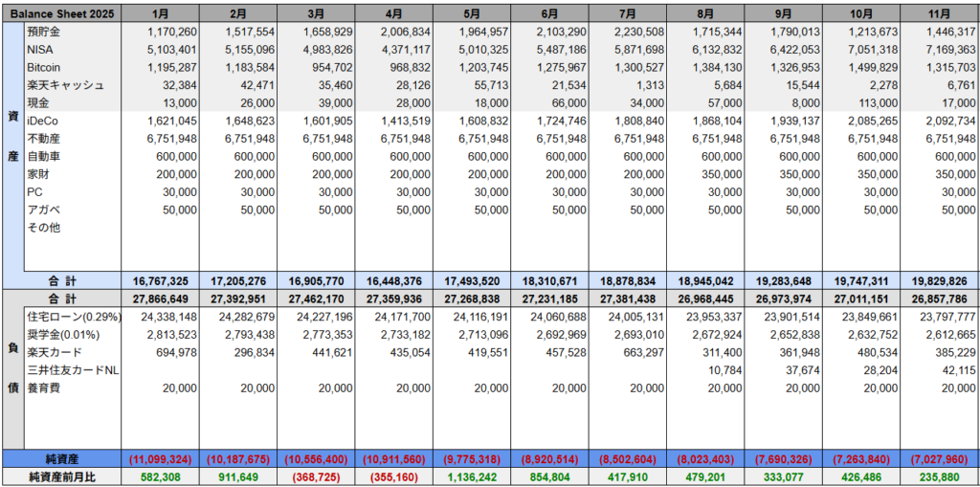Select the 養育費 row label
The width and height of the screenshot is (980, 487).
click(x=42, y=387)
